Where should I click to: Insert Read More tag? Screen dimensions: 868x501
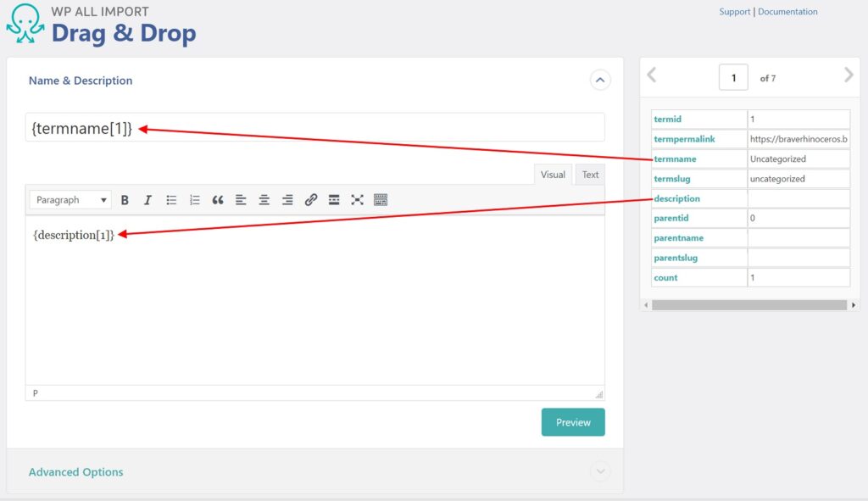(334, 200)
